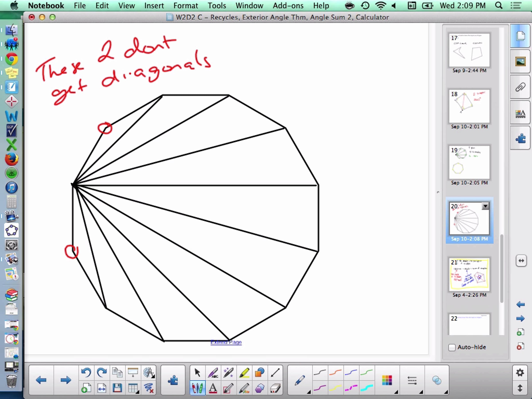Open the Attachments paperclip tab
This screenshot has height=399, width=532.
tap(520, 87)
